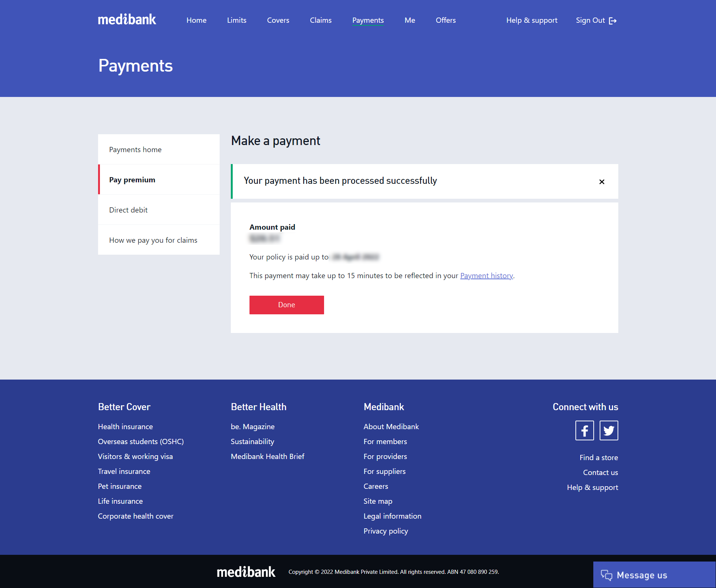
Task: Select the Payments menu item
Action: pyautogui.click(x=368, y=20)
